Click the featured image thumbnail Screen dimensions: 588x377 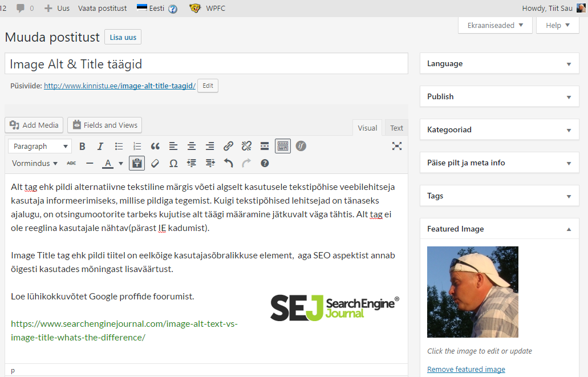(472, 292)
